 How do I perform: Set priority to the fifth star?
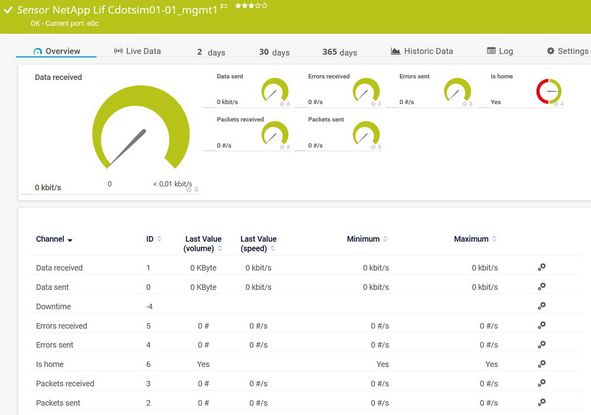tap(264, 6)
